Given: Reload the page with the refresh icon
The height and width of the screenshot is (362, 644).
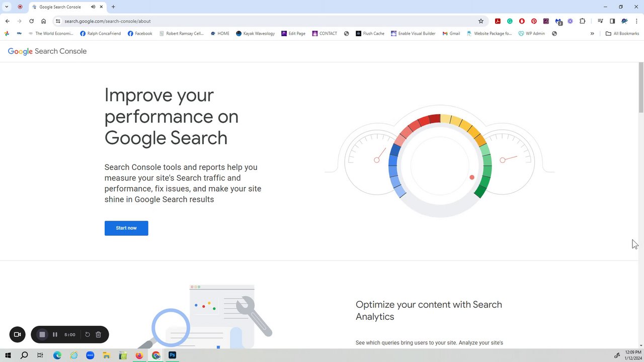Looking at the screenshot, I should coord(31,21).
